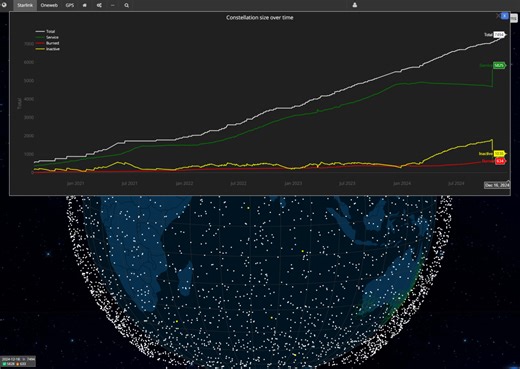
Task: Click the Jan 2022 axis label
Action: pos(184,183)
